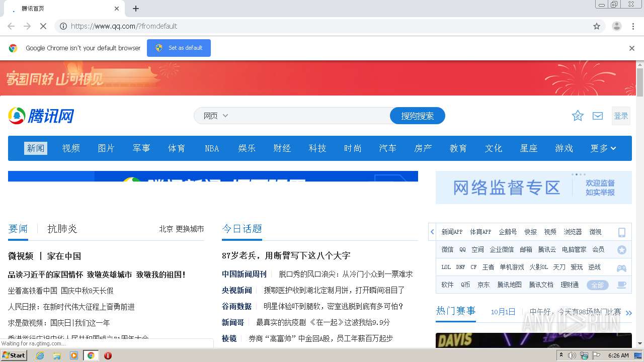644x362 pixels.
Task: Open 企鹅号 link in app panel
Action: point(508,232)
